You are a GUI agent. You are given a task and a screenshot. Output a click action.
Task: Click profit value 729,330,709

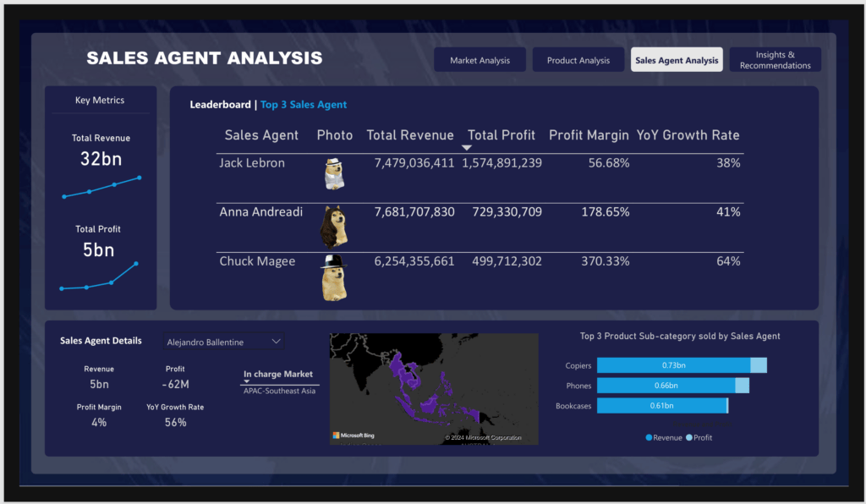click(x=507, y=212)
